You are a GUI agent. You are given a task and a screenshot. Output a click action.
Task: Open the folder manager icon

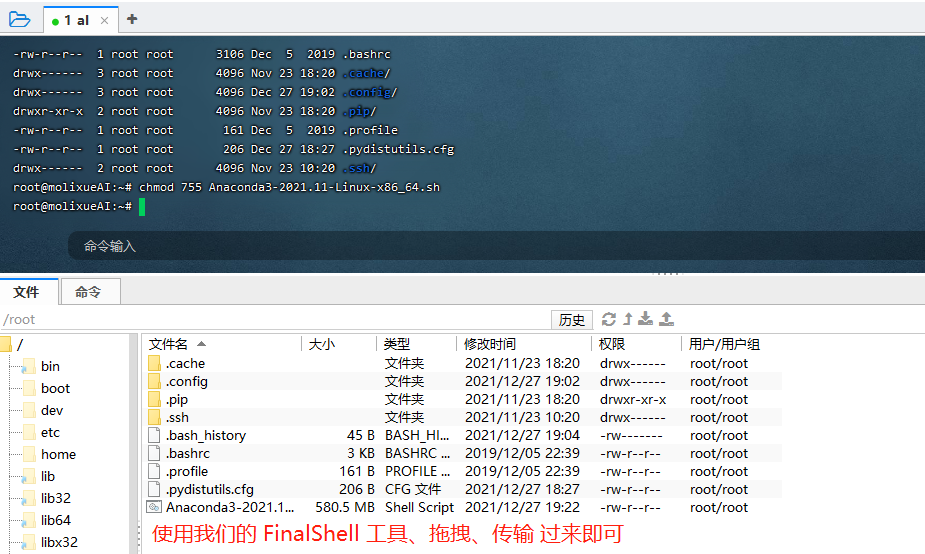click(19, 19)
